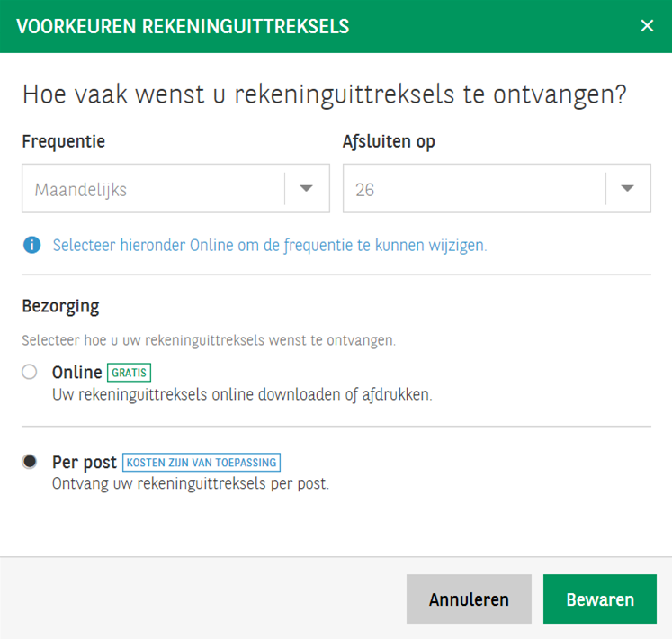Click the Kosten zijn van toepassing badge
672x639 pixels.
point(202,463)
